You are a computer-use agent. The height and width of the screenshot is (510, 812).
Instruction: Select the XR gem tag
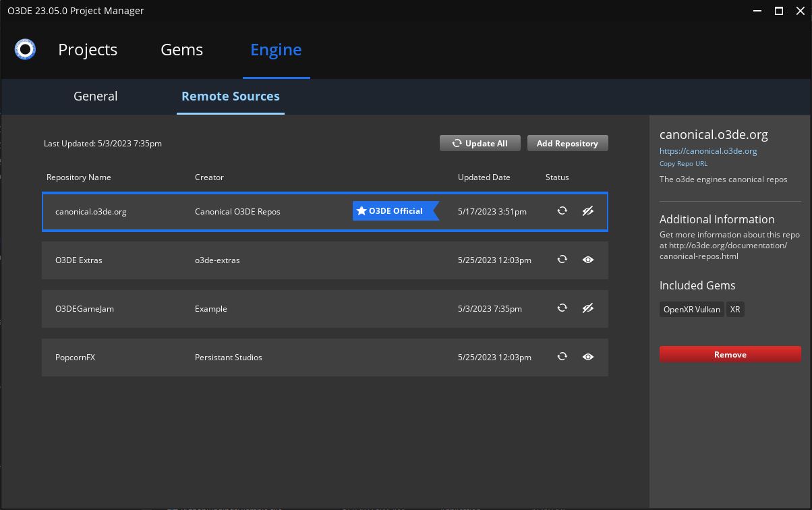pyautogui.click(x=735, y=309)
